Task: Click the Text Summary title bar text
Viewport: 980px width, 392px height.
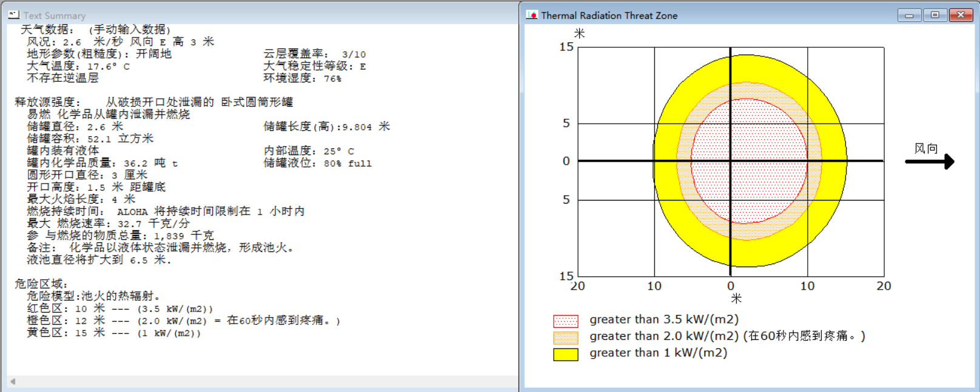Action: click(55, 16)
